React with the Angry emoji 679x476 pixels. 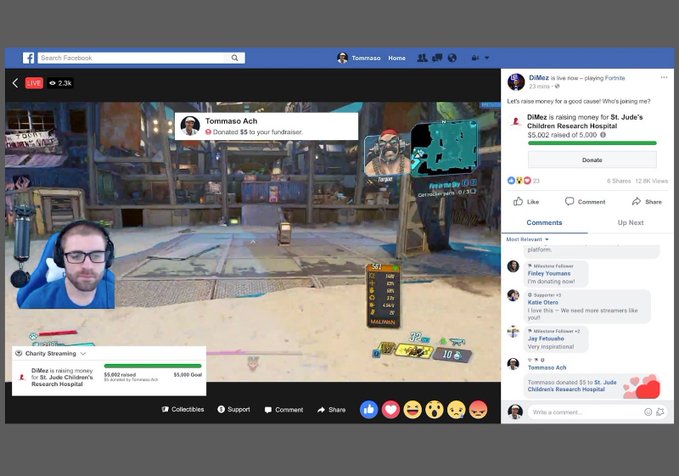(478, 409)
